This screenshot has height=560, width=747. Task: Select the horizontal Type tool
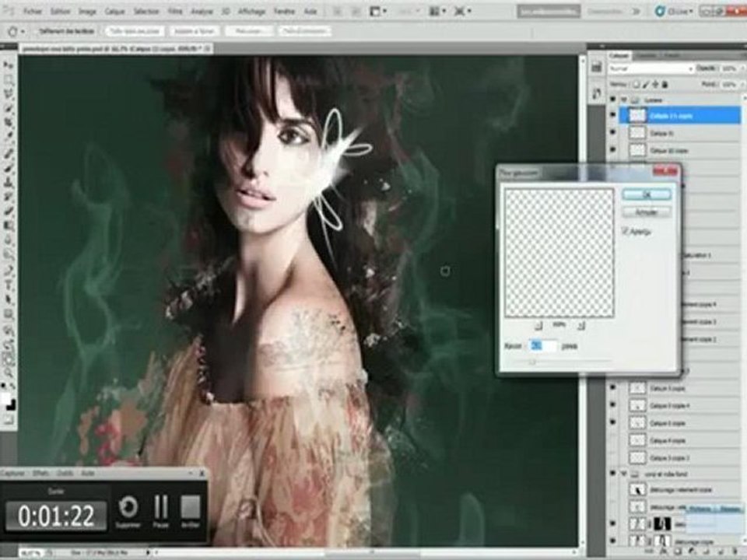point(9,285)
